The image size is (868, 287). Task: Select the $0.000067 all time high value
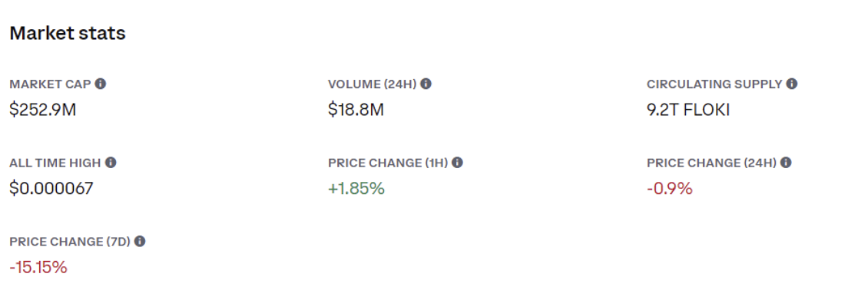(x=51, y=189)
